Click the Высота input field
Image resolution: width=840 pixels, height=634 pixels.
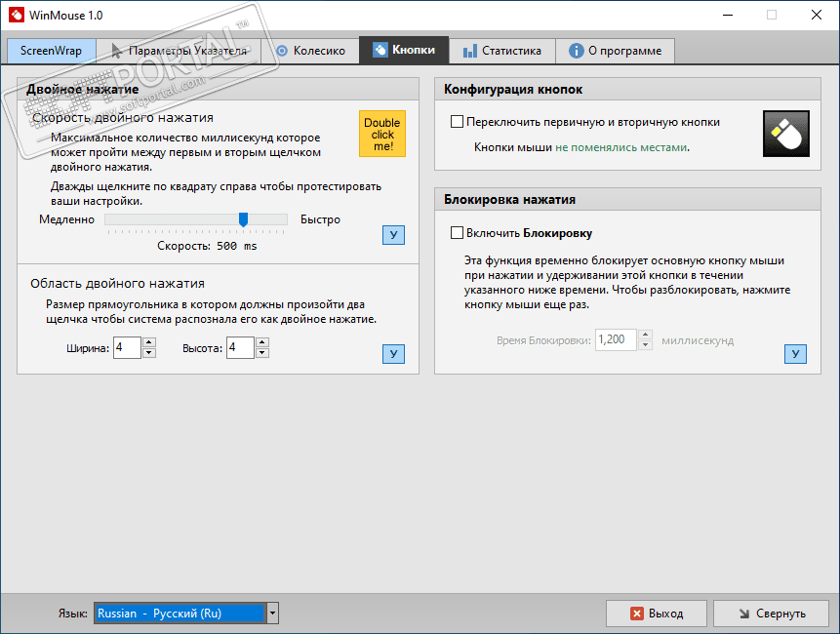(240, 347)
